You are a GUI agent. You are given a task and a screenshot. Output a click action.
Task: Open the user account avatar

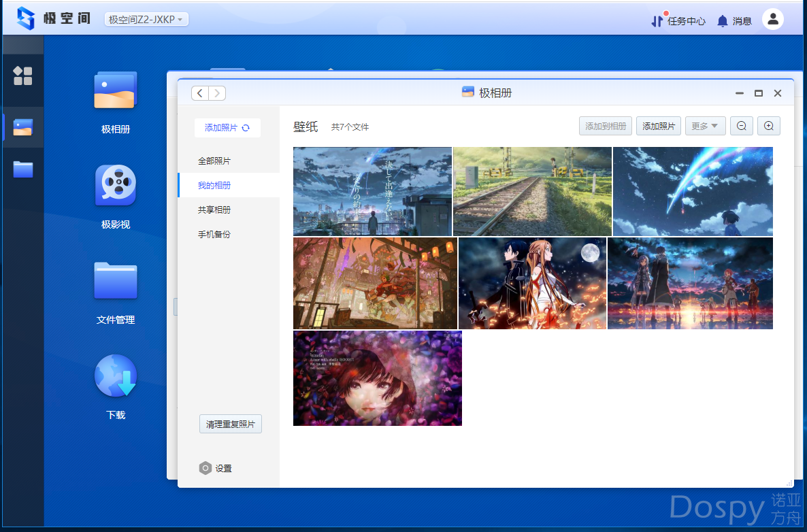click(772, 20)
